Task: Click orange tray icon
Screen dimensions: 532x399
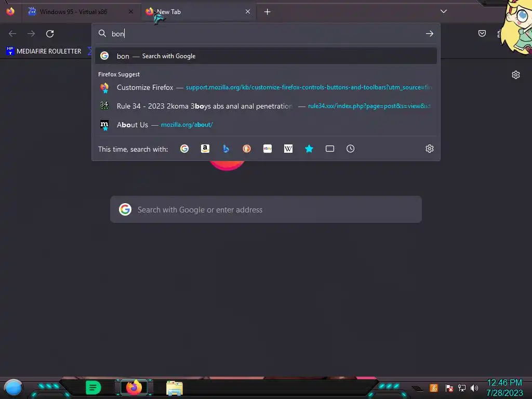Action: pyautogui.click(x=434, y=388)
